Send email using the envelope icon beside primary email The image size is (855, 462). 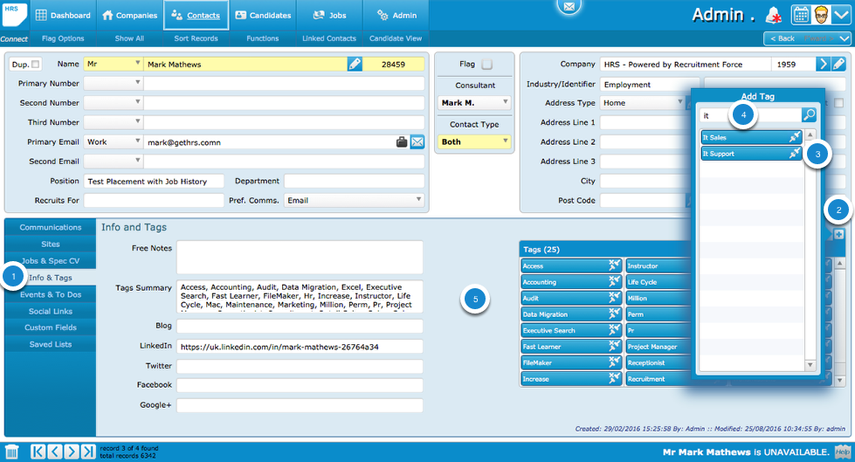point(417,142)
